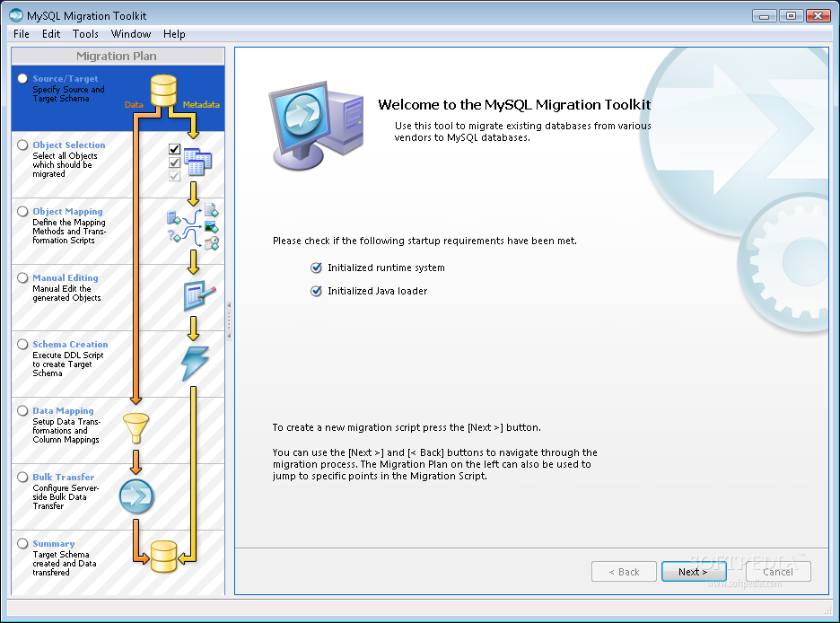Click the Initialized runtime system checkmark
Image resolution: width=840 pixels, height=623 pixels.
point(316,268)
